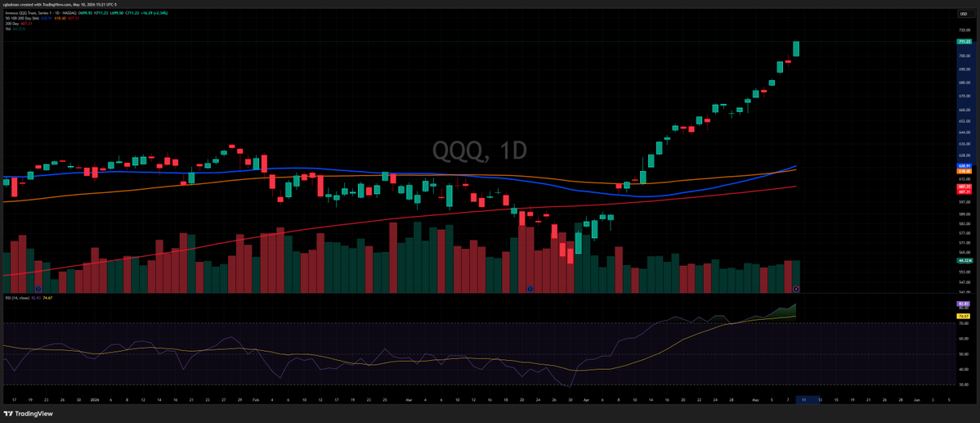
Task: Click the 711.23 current price label
Action: (964, 41)
